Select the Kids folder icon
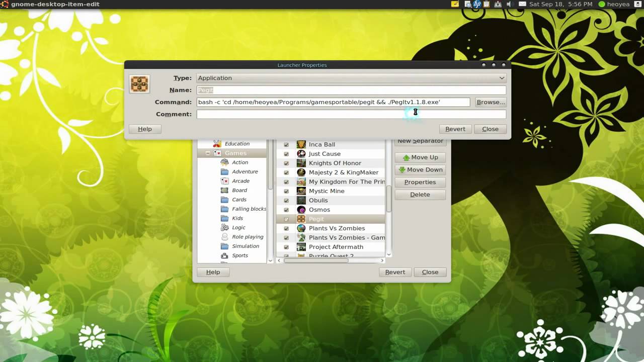The height and width of the screenshot is (362, 644). [x=224, y=218]
